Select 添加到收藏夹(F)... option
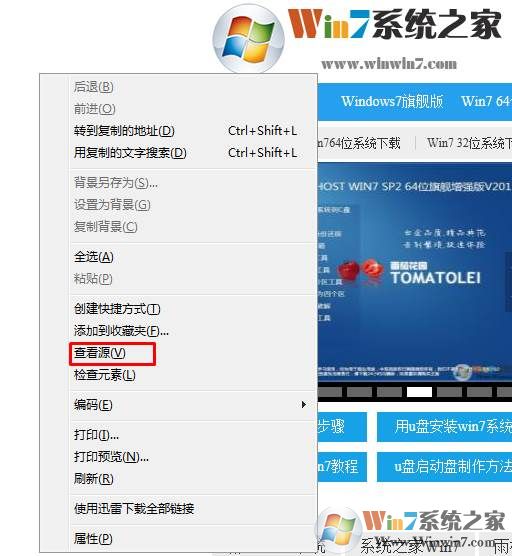Viewport: 512px width, 556px height. coord(121,331)
